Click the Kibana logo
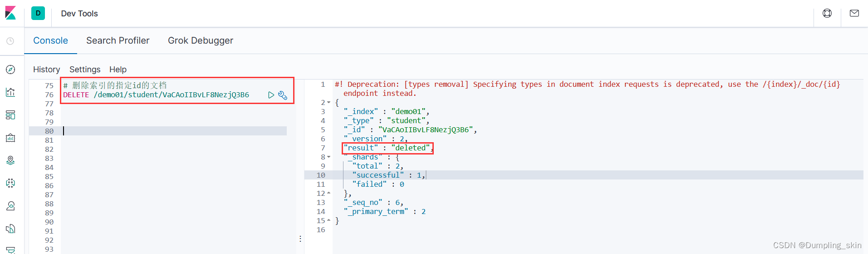868x254 pixels. 10,13
